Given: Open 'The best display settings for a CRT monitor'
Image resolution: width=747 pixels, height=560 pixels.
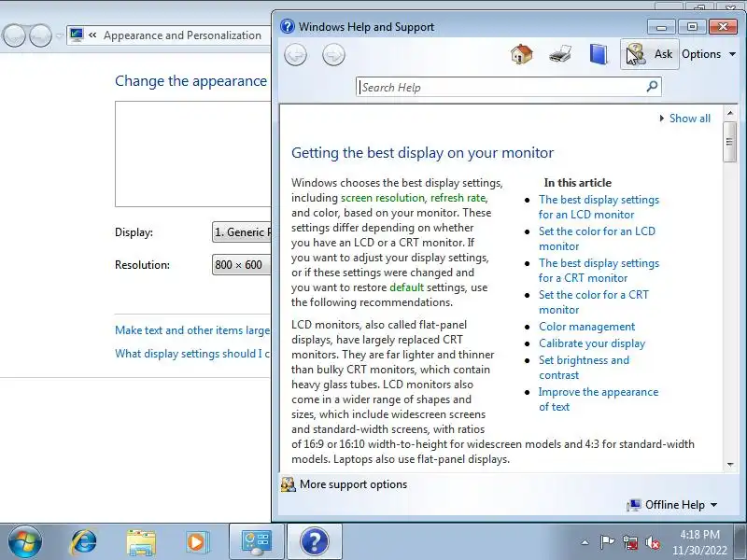Looking at the screenshot, I should tap(599, 271).
